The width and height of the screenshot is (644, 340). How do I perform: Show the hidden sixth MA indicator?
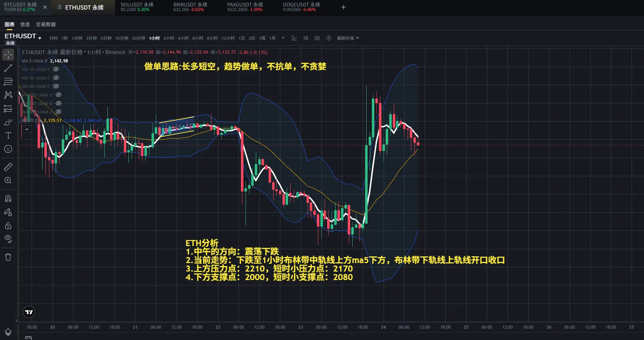(x=59, y=104)
